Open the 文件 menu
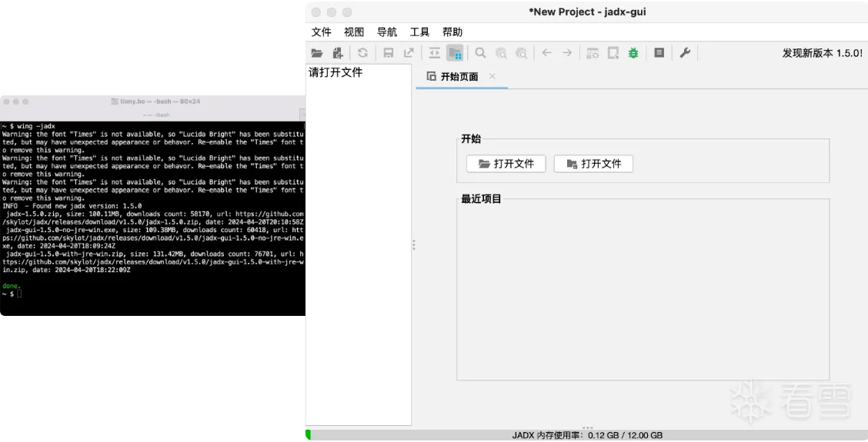This screenshot has width=868, height=442. tap(321, 32)
